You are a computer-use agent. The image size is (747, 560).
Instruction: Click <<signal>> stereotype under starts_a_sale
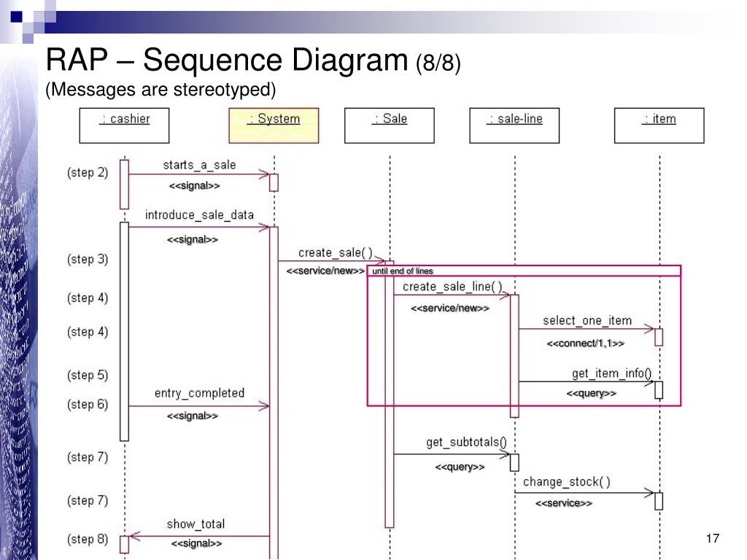point(194,186)
